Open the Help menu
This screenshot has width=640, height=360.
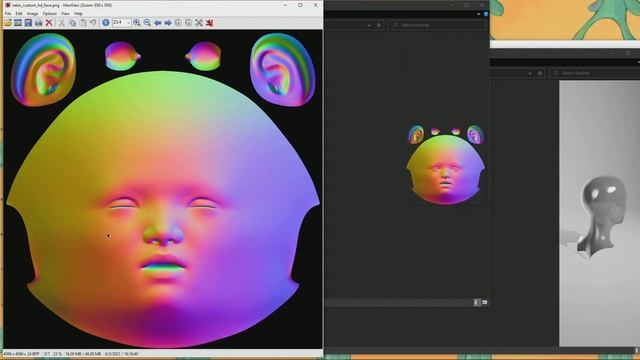[x=78, y=13]
